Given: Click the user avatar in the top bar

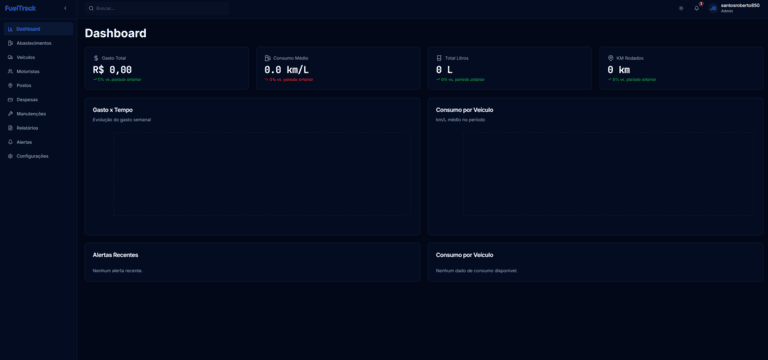Looking at the screenshot, I should click(713, 8).
